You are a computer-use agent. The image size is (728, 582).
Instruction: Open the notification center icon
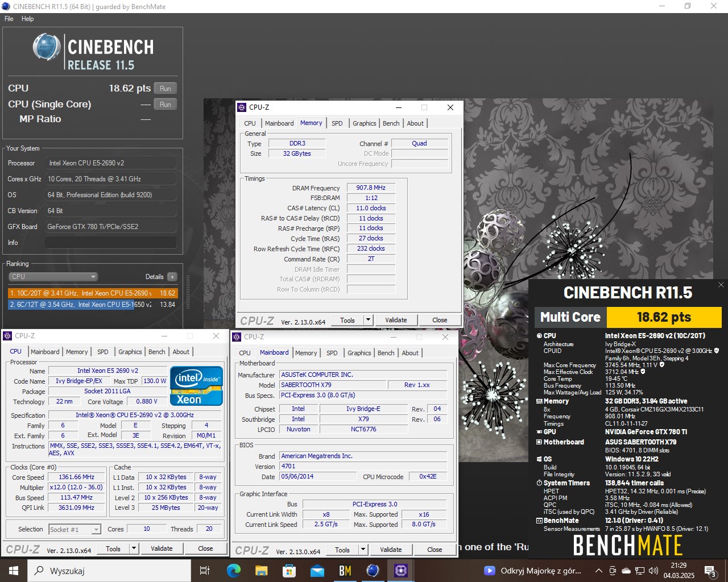point(710,571)
